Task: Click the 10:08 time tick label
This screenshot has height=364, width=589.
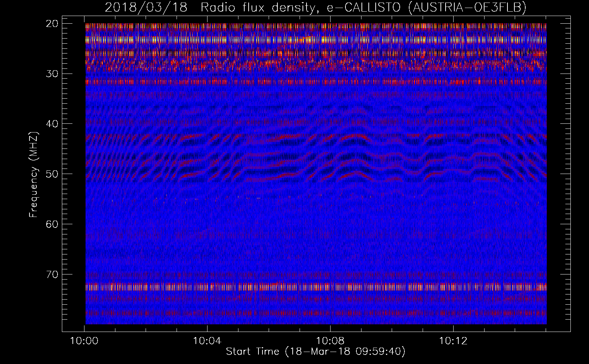Action: 330,341
